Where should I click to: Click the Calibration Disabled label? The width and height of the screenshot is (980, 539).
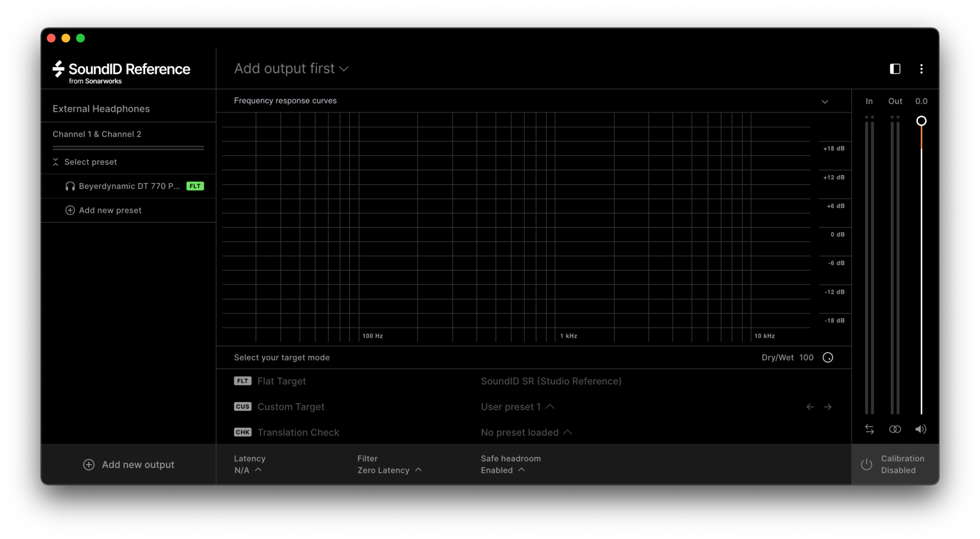[903, 464]
